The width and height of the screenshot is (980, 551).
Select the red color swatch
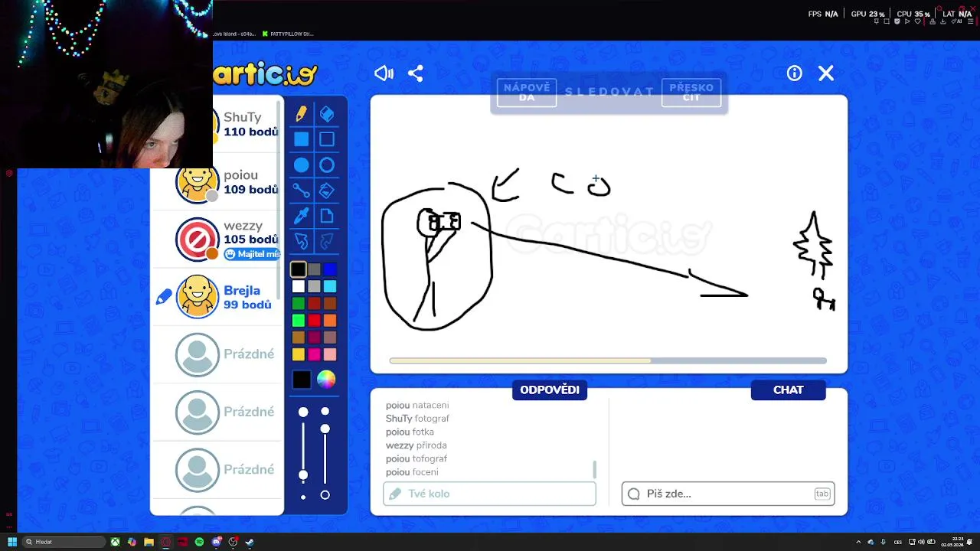(x=314, y=321)
